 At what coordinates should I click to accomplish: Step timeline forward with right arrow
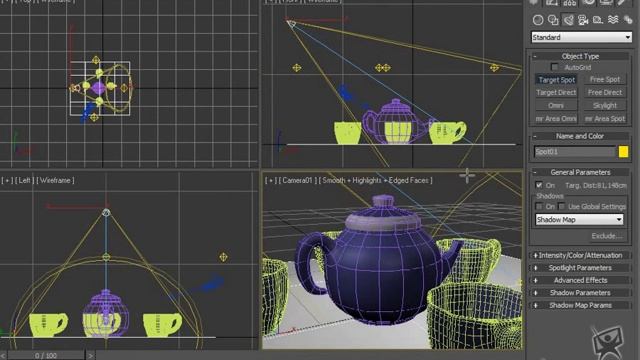[x=90, y=356]
